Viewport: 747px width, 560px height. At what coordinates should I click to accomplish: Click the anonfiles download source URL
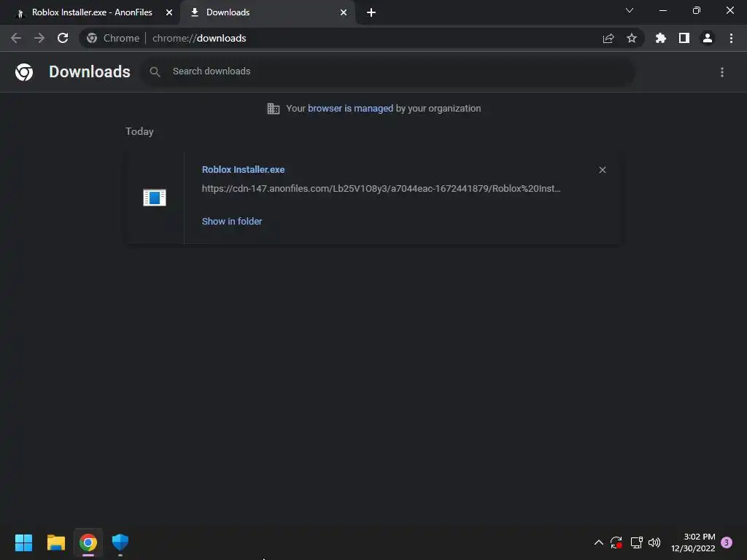coord(381,189)
